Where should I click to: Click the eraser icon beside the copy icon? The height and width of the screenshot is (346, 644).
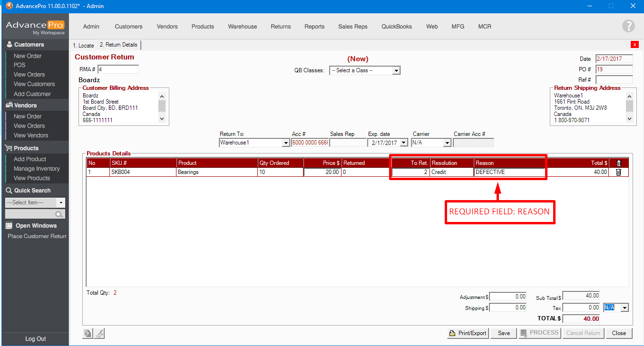(99, 334)
